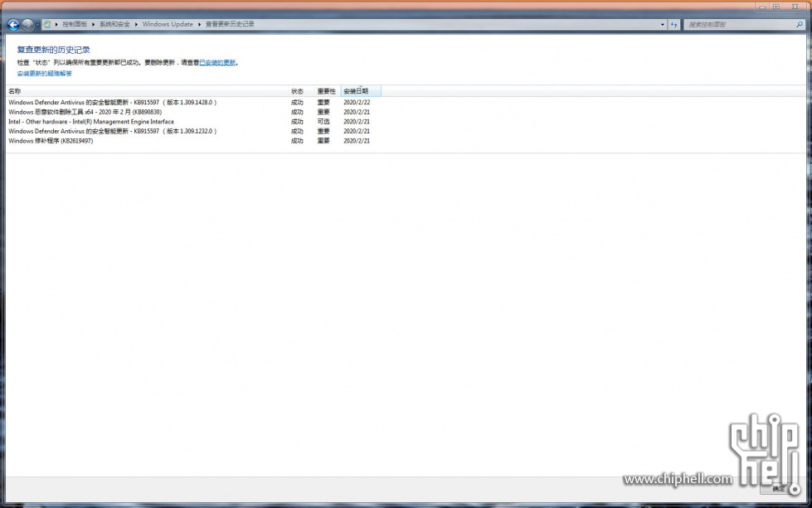Click the Control Panel icon in address bar
The width and height of the screenshot is (812, 508).
(47, 24)
